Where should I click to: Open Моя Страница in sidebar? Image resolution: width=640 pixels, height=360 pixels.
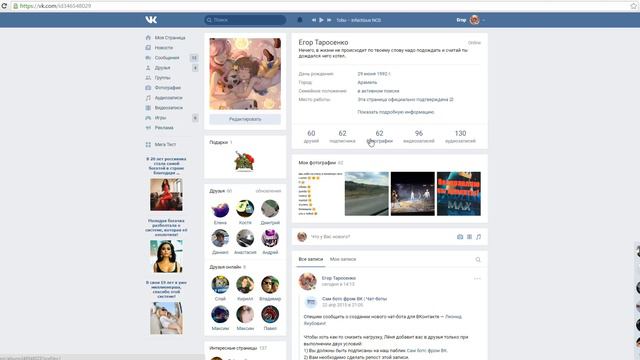170,38
